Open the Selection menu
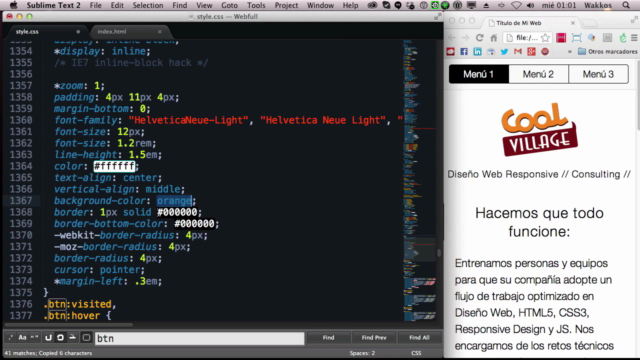640x360 pixels. tap(148, 5)
